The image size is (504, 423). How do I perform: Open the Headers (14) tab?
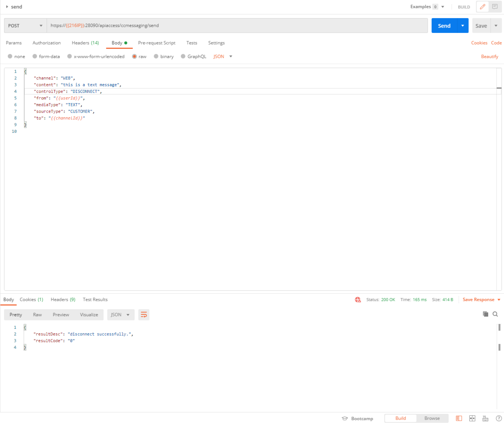point(85,43)
